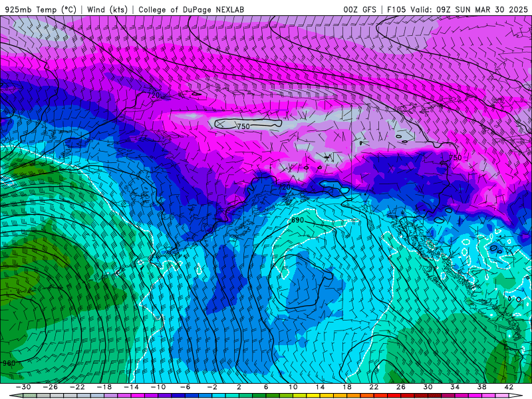This screenshot has width=532, height=399.
Task: Click the "690" contour label over the blue low
Action: pos(297,220)
